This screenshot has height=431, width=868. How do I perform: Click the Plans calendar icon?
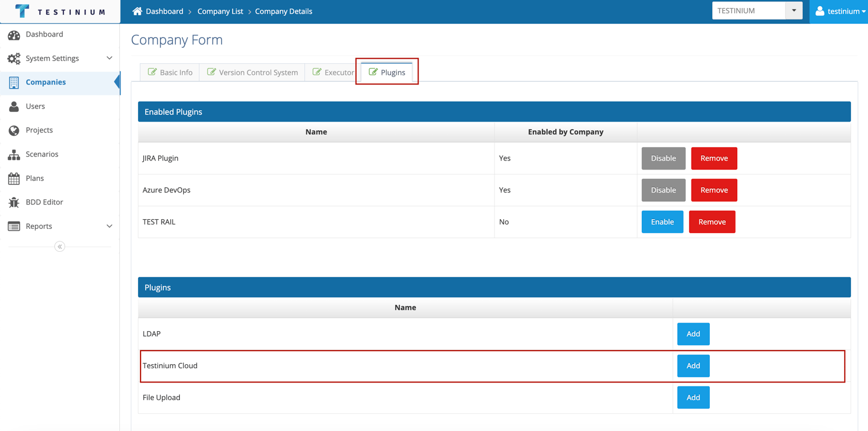[14, 178]
